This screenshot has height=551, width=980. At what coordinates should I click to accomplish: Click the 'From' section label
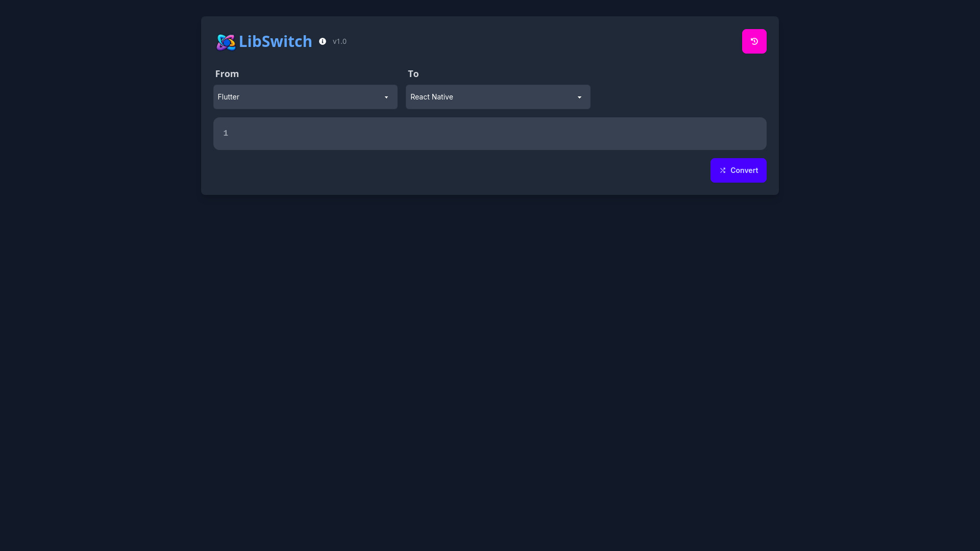(x=227, y=73)
